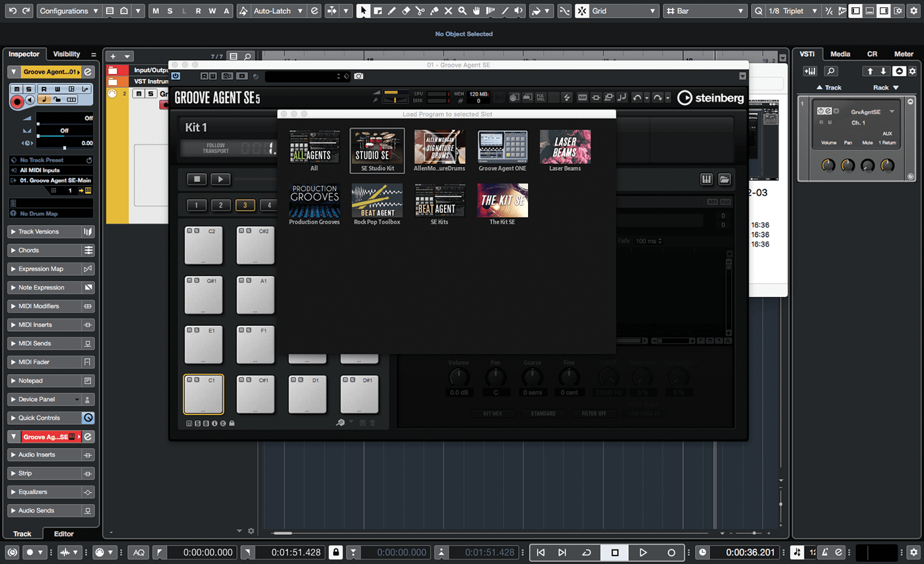The width and height of the screenshot is (924, 564).
Task: Toggle lower zone visibility
Action: 869,11
